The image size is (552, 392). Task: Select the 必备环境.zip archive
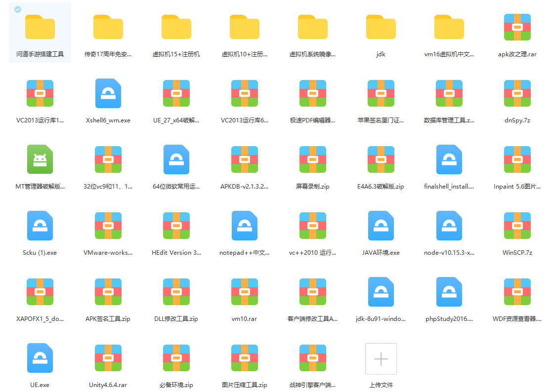(x=176, y=358)
